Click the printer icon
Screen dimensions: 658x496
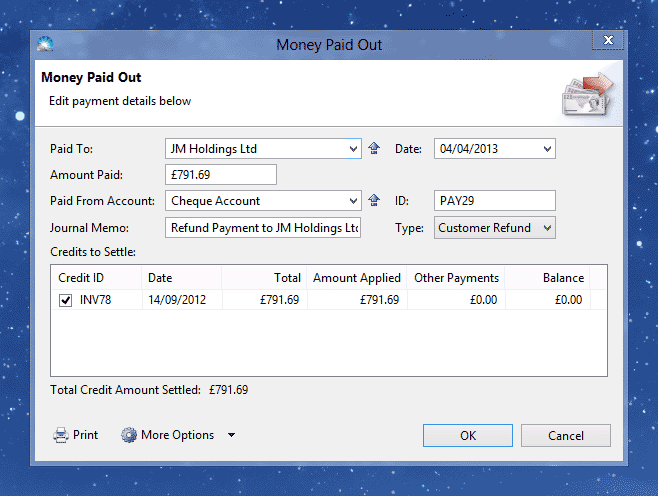pyautogui.click(x=61, y=435)
